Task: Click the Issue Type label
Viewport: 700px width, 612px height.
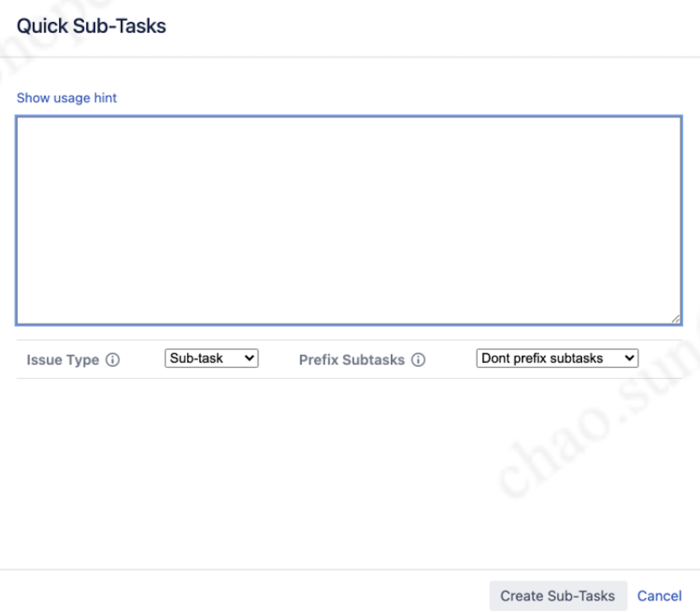Action: click(63, 360)
